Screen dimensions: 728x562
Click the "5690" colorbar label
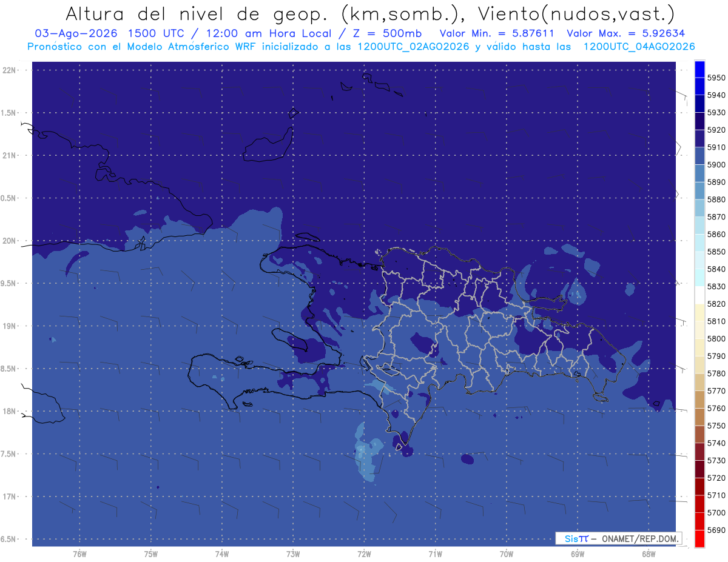tap(716, 530)
